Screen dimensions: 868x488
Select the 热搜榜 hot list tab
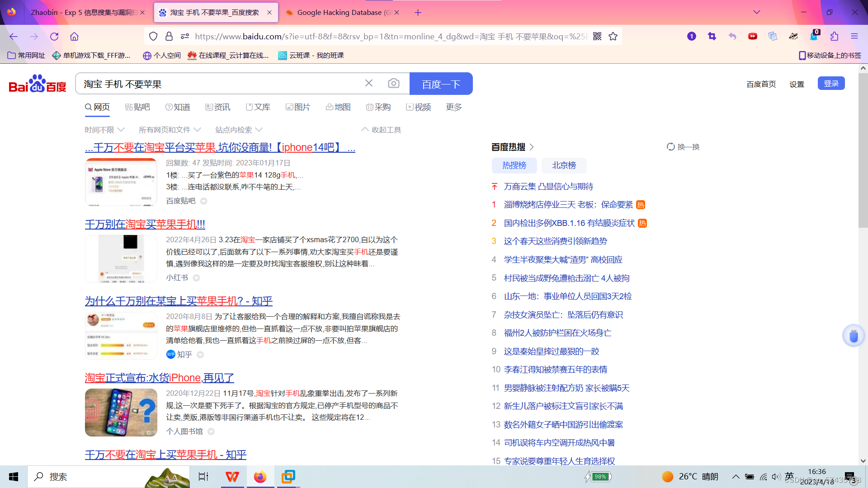514,165
